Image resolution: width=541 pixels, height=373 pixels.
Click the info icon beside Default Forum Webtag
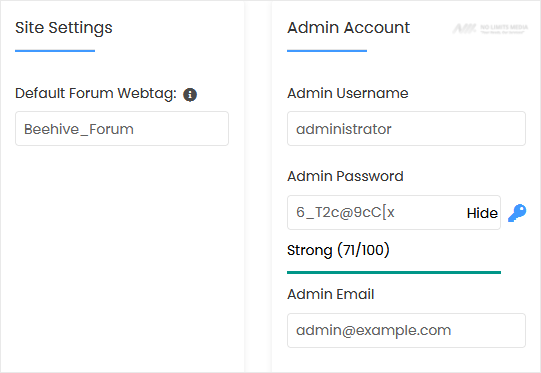tap(190, 95)
